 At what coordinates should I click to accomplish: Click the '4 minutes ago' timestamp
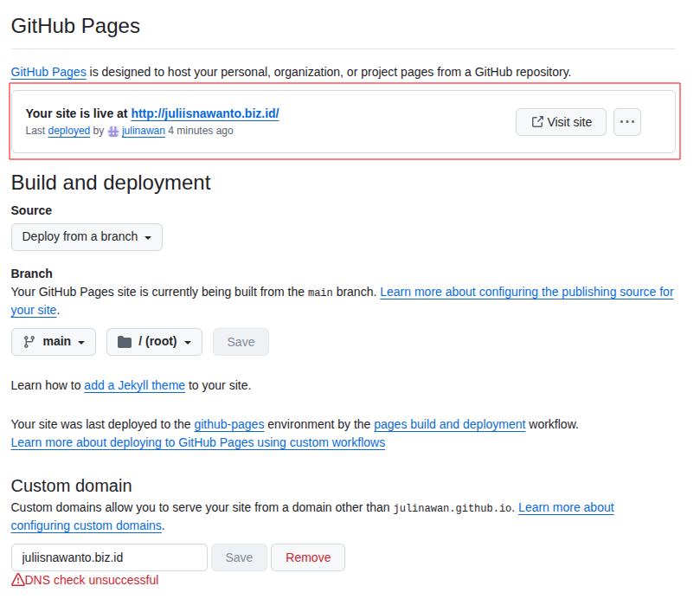click(x=201, y=131)
